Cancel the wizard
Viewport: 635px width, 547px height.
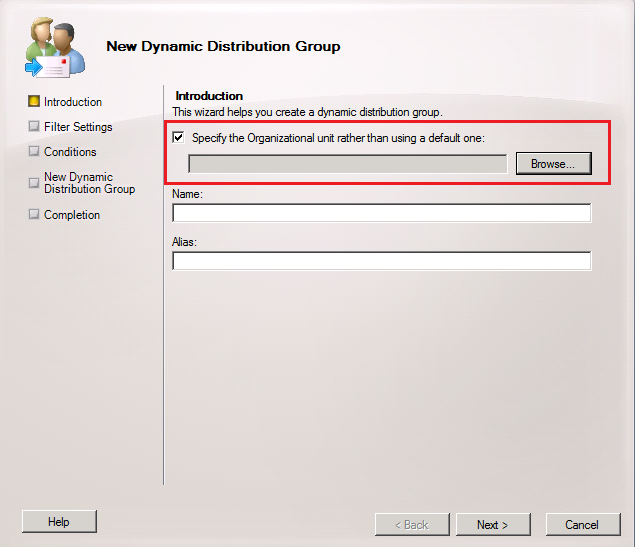coord(582,525)
